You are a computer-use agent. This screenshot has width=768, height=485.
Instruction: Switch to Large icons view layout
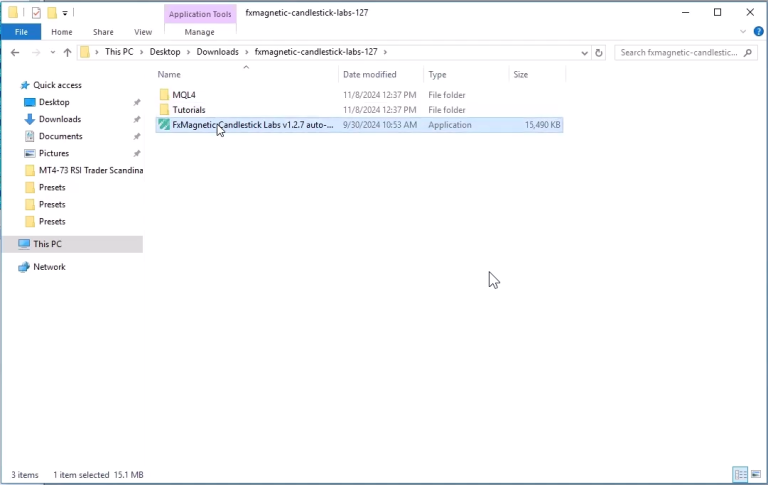point(756,474)
